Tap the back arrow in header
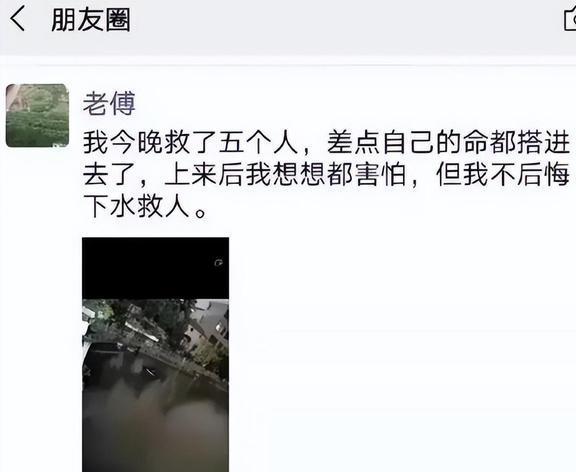This screenshot has height=472, width=576. pos(17,18)
